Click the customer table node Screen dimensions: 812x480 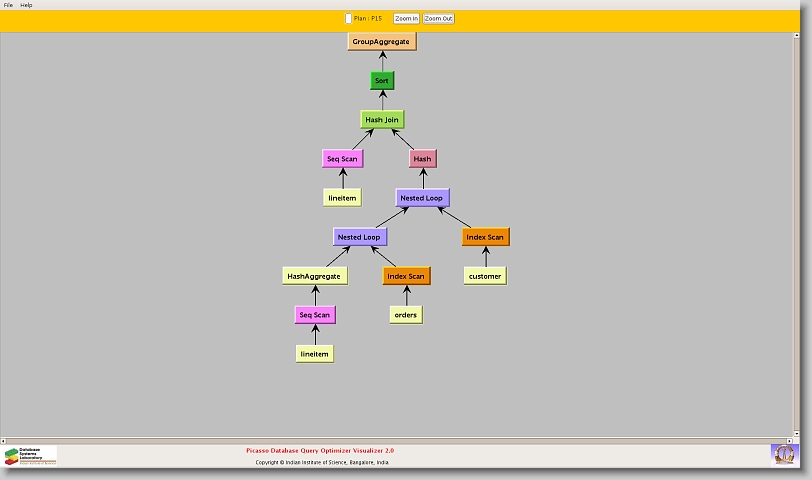(x=485, y=276)
